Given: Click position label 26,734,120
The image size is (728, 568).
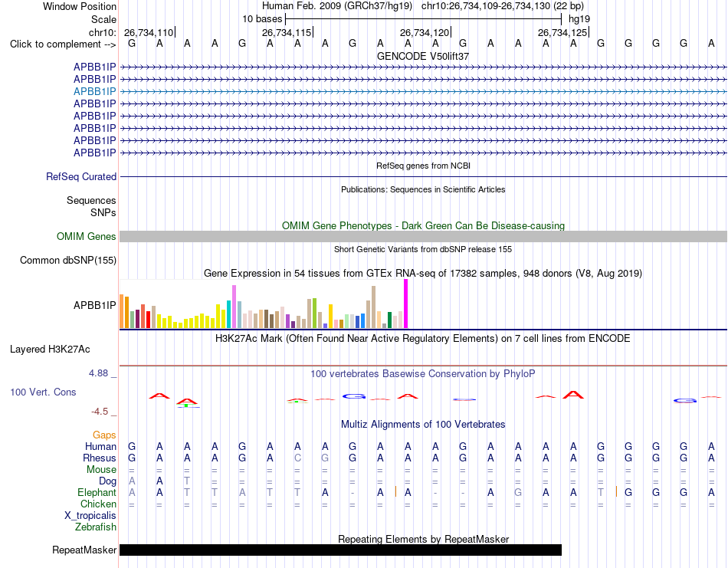Looking at the screenshot, I should click(425, 32).
